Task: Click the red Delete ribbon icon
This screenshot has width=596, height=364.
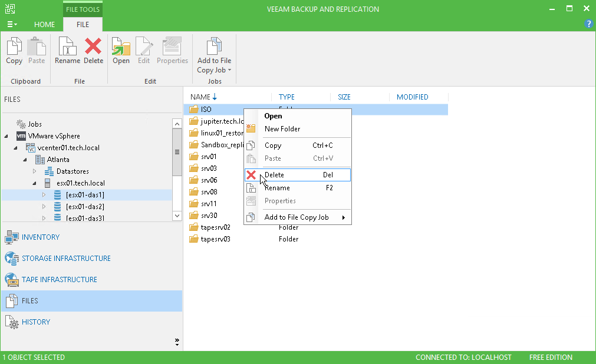Action: pyautogui.click(x=93, y=47)
